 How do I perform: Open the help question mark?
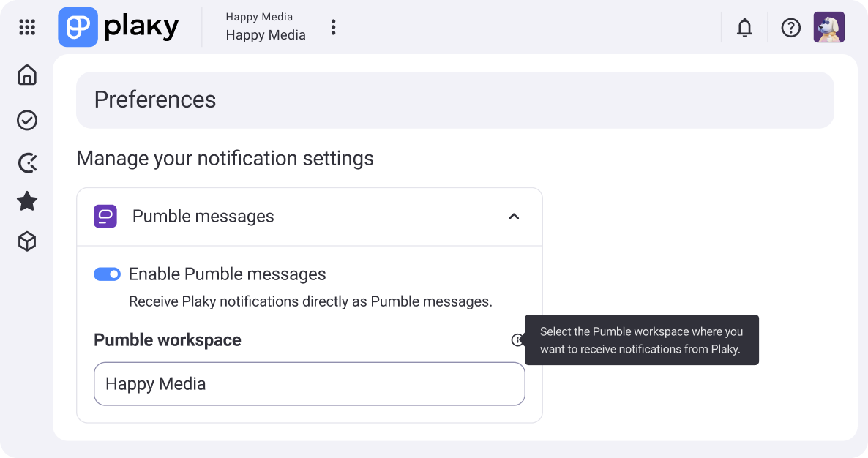point(791,27)
